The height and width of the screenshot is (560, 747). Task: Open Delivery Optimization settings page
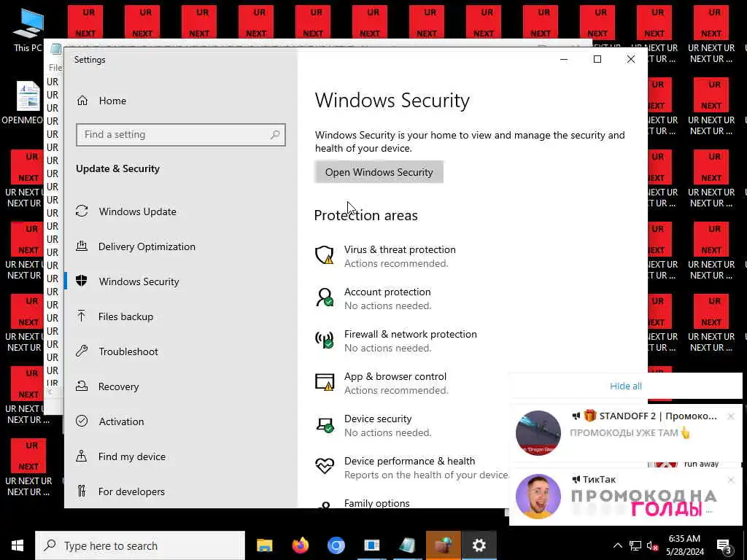coord(147,246)
